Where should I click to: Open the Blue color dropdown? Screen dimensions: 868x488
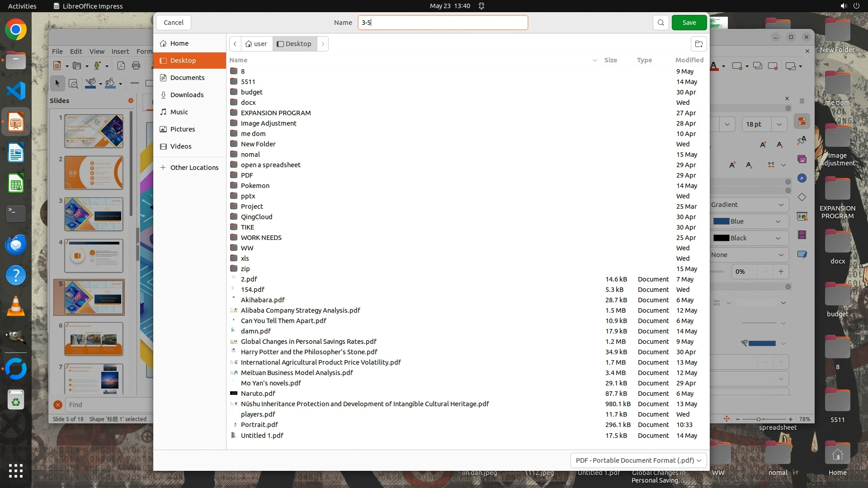[748, 221]
